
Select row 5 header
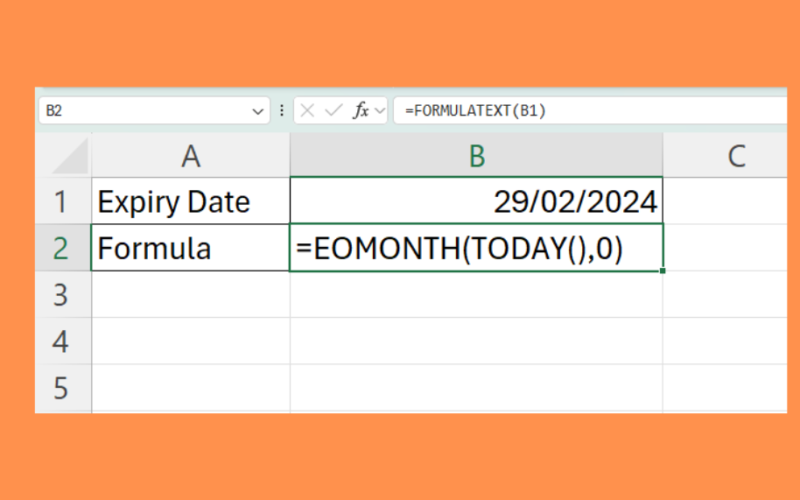62,387
